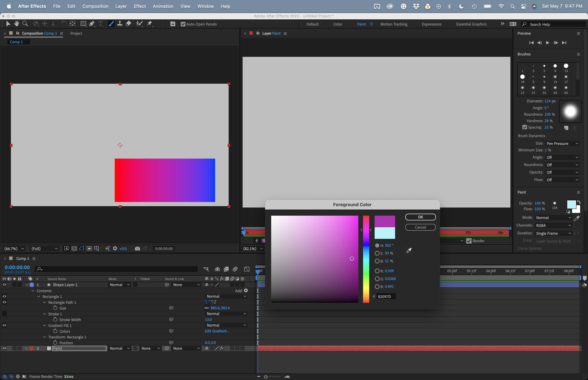The width and height of the screenshot is (588, 380).
Task: Click OK in Foreground Color dialog
Action: 420,217
